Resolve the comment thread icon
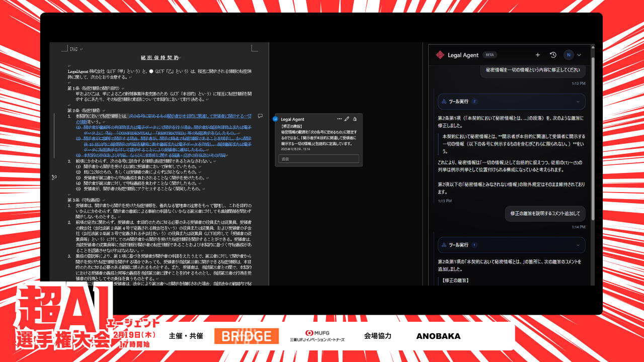This screenshot has height=362, width=644. [355, 119]
